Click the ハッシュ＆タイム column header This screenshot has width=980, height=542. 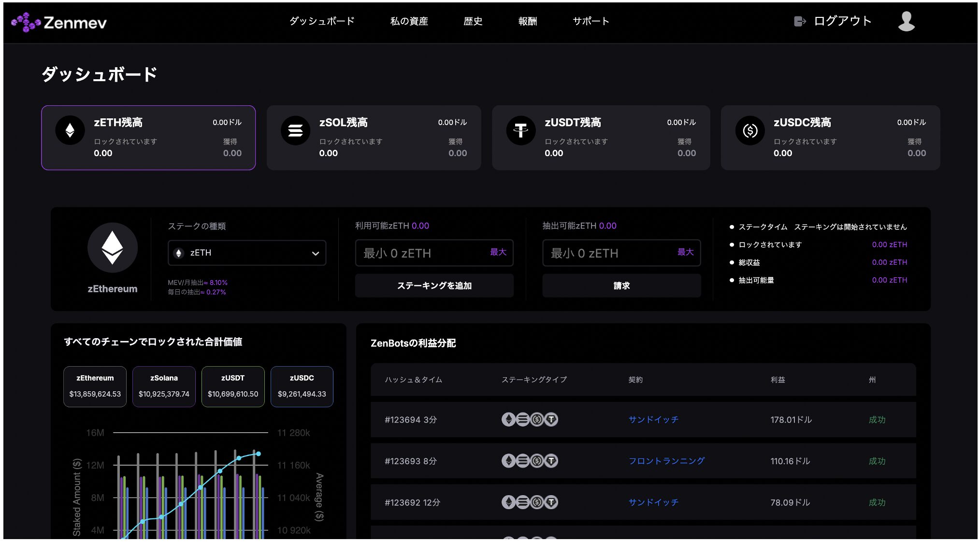point(414,380)
